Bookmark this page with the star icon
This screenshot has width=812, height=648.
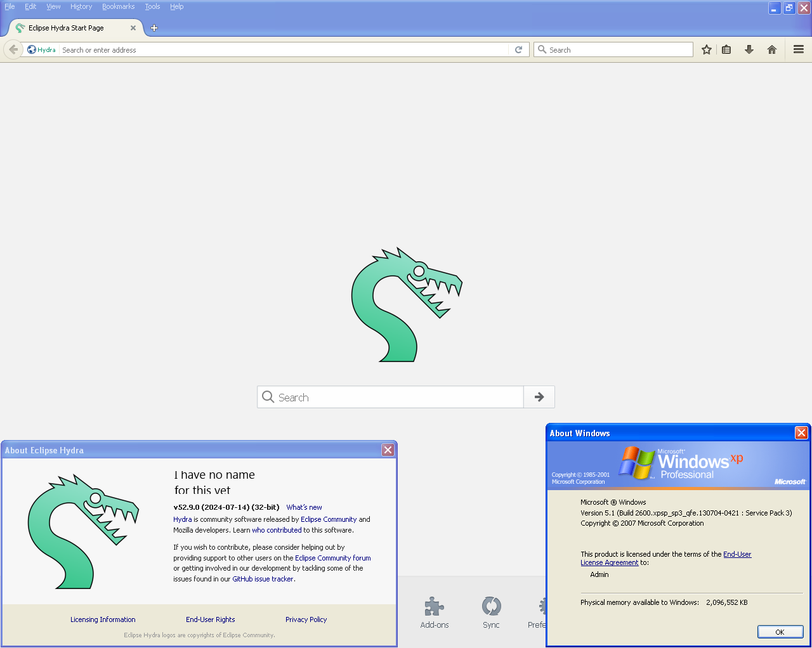tap(707, 49)
